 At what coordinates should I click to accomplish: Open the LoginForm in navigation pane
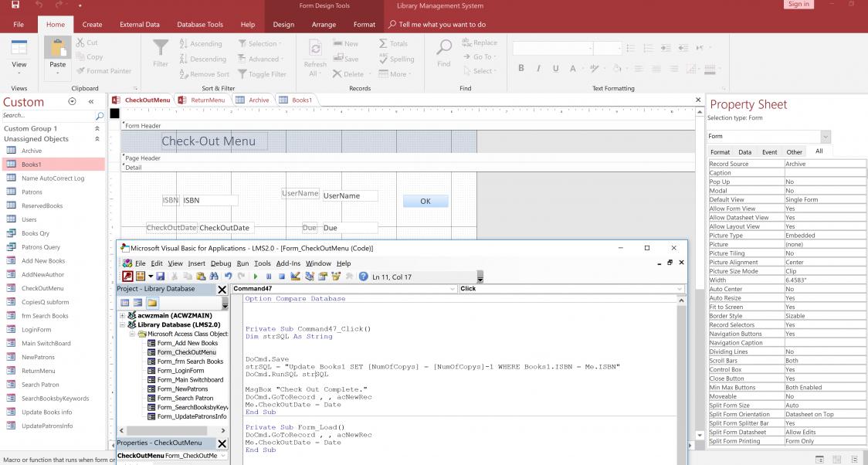(x=36, y=330)
